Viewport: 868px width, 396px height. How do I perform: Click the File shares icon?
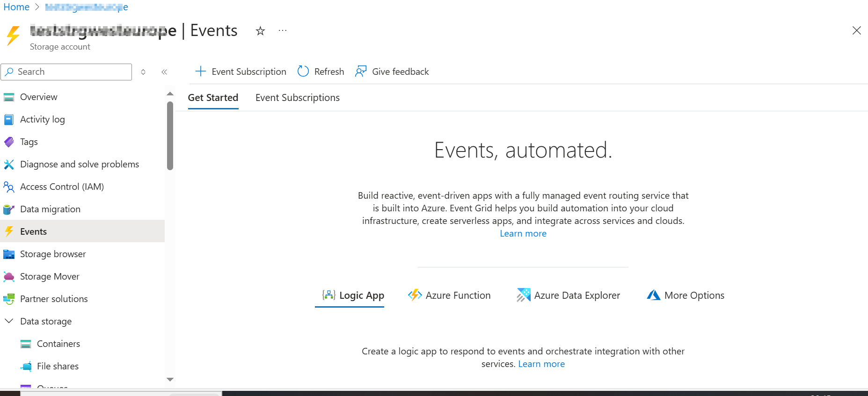point(26,367)
